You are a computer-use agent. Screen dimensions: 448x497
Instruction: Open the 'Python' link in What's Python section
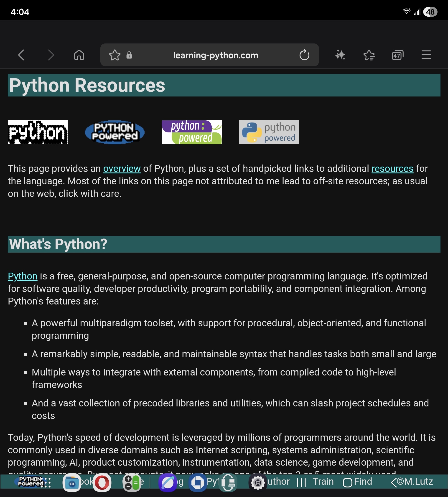(22, 276)
